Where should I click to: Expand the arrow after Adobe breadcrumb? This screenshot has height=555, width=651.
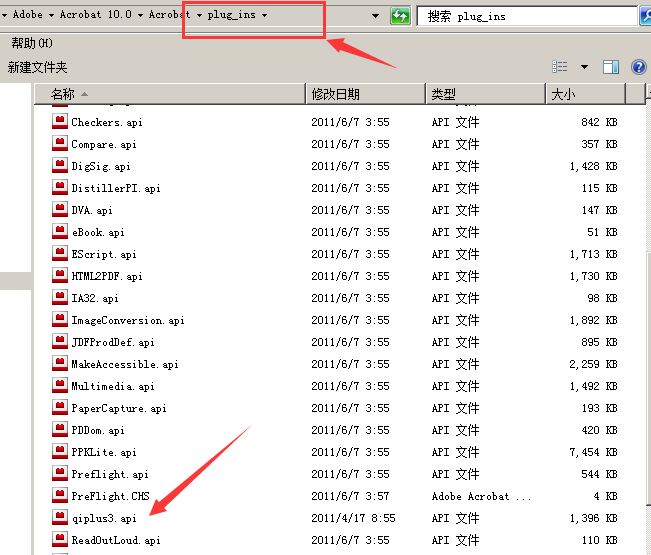[51, 15]
